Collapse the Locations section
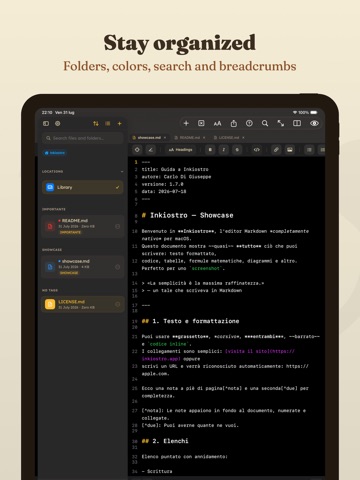This screenshot has height=480, width=360. pos(122,171)
